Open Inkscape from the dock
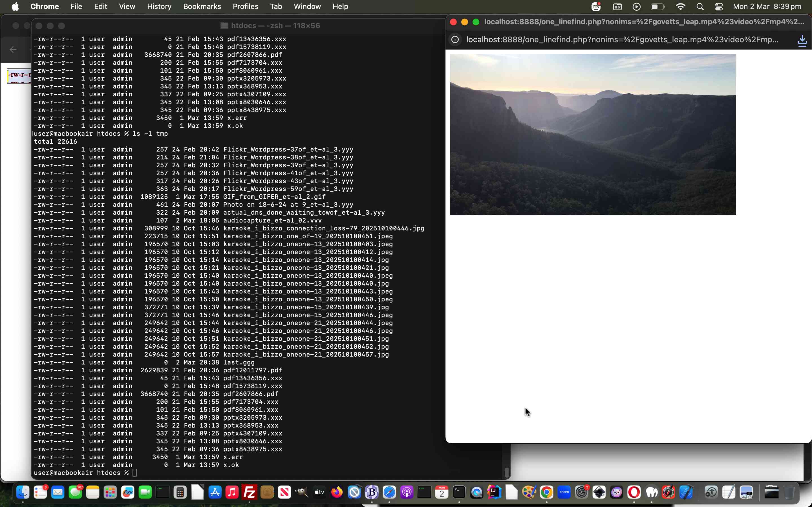Viewport: 812px width, 507px height. coord(599,492)
